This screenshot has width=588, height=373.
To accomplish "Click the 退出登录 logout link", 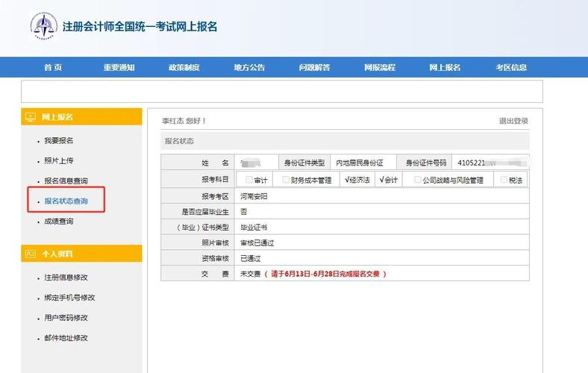I will pyautogui.click(x=513, y=121).
